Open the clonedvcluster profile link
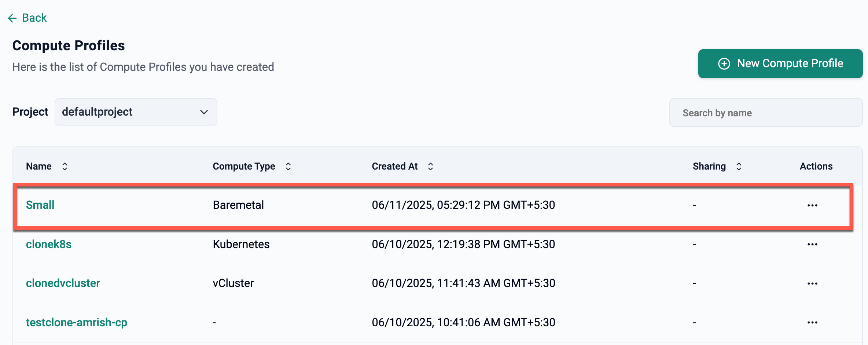Screen dimensions: 868x345 (x=63, y=283)
